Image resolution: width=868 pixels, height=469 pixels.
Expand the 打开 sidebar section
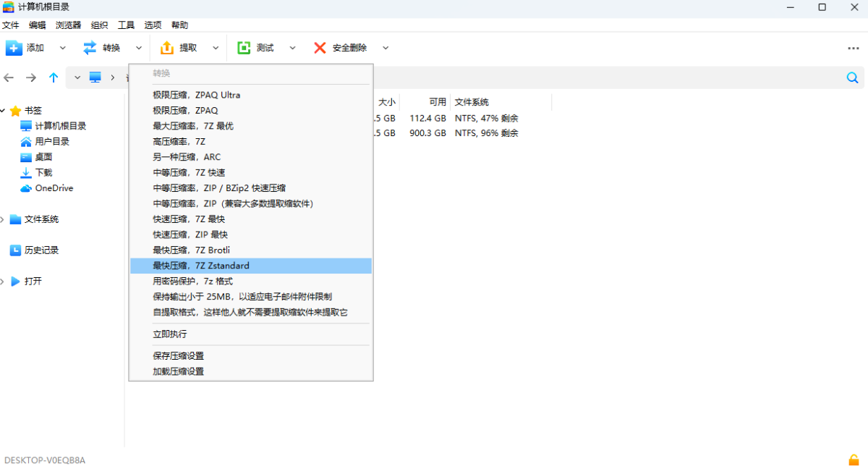point(4,282)
